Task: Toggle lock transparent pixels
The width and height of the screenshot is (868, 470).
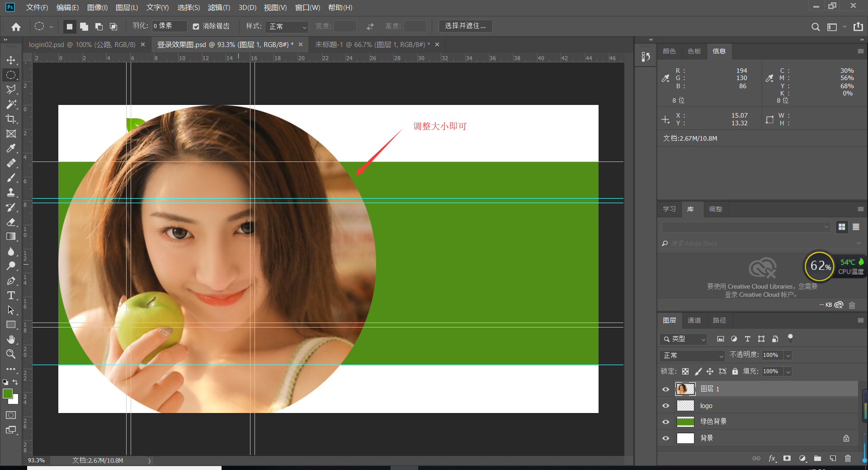Action: click(685, 371)
